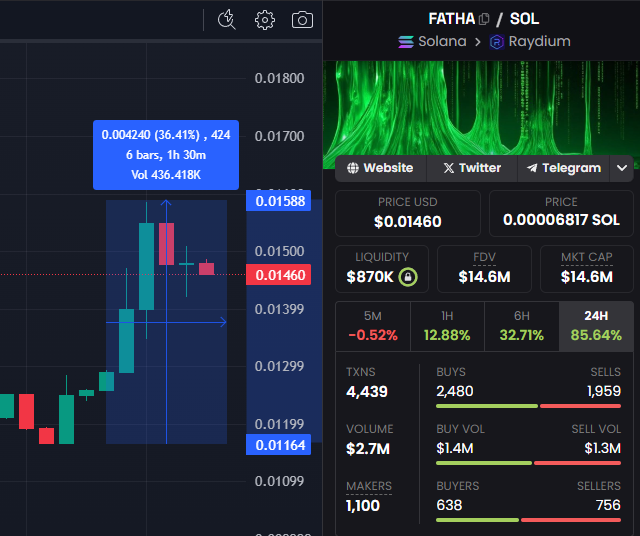The height and width of the screenshot is (536, 640).
Task: Click the red current price 0.01460 label
Action: click(x=278, y=275)
